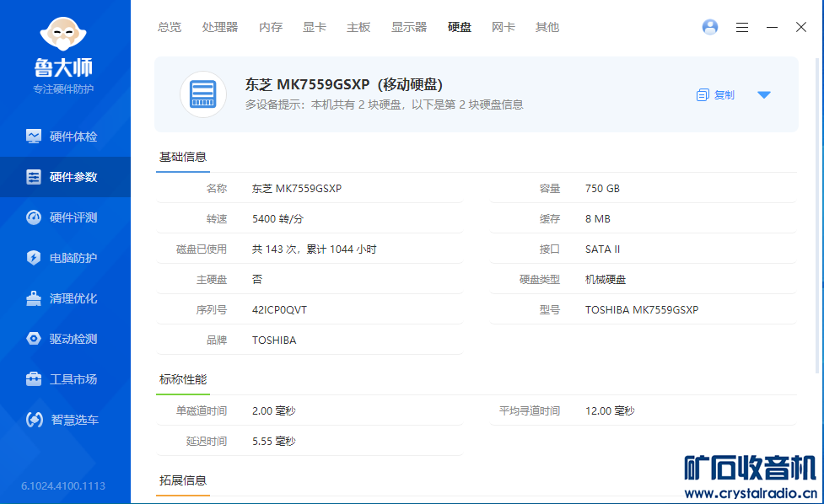Screen dimensions: 824x504
Task: Switch to the 网卡 tab
Action: (503, 27)
